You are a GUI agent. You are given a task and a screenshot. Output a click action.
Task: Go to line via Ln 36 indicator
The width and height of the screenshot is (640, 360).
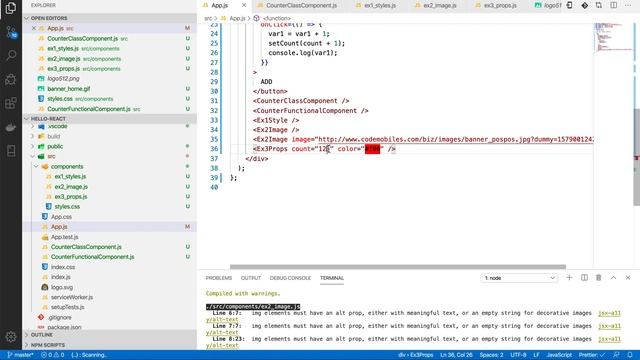pos(456,355)
